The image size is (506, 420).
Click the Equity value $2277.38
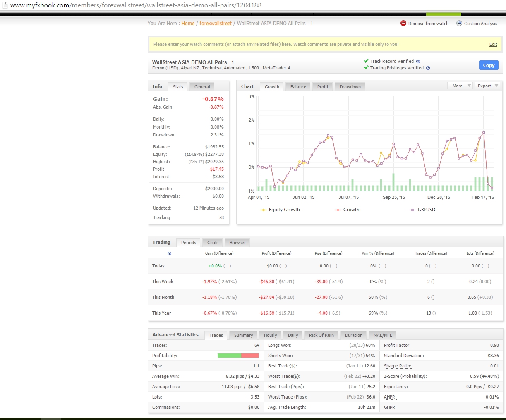click(x=214, y=154)
